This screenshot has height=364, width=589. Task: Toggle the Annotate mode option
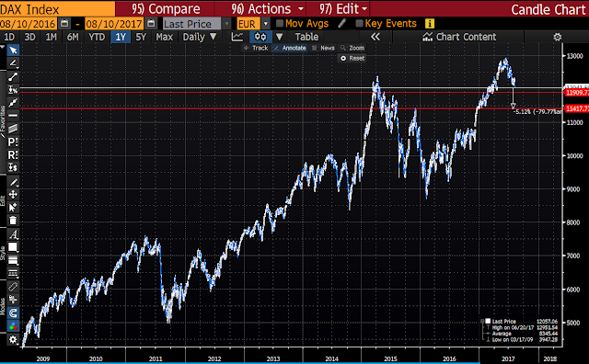[290, 48]
